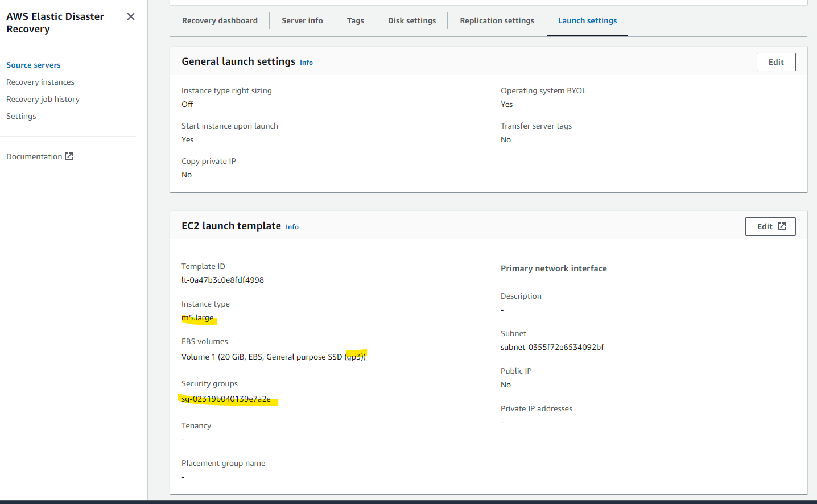
Task: Go to Source servers in sidebar
Action: (x=34, y=65)
